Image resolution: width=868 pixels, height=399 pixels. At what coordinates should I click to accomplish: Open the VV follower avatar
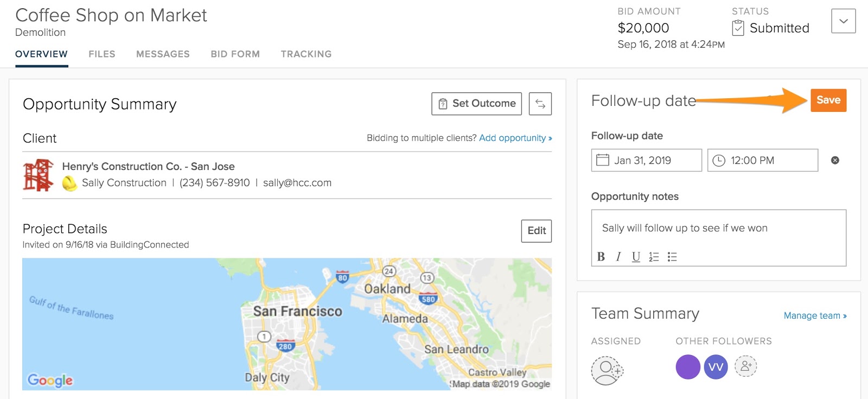716,367
